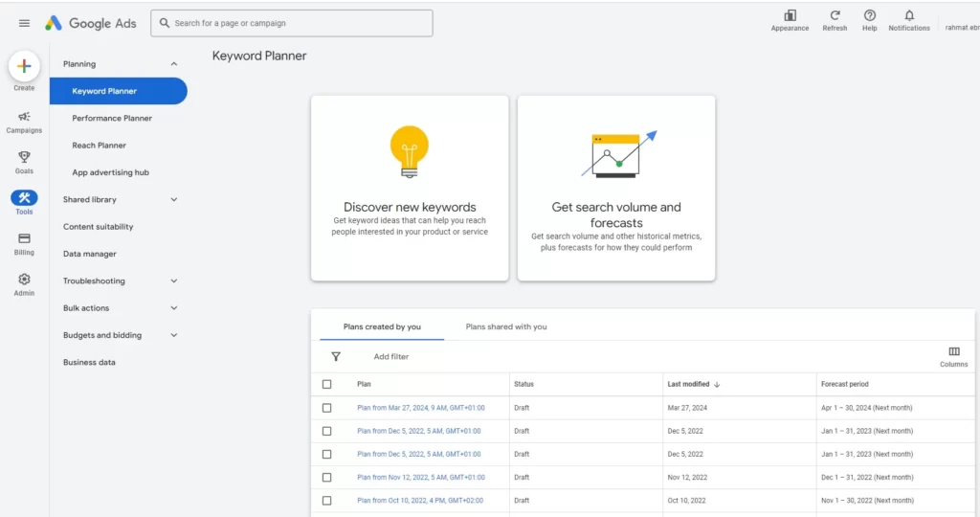Click the Forecast period column header
Image resolution: width=980 pixels, height=517 pixels.
tap(844, 385)
